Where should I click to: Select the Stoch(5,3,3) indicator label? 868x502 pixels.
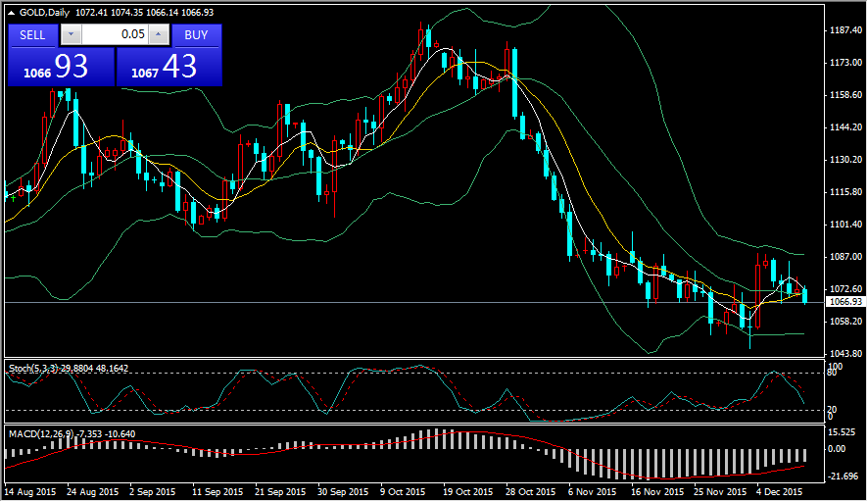33,368
